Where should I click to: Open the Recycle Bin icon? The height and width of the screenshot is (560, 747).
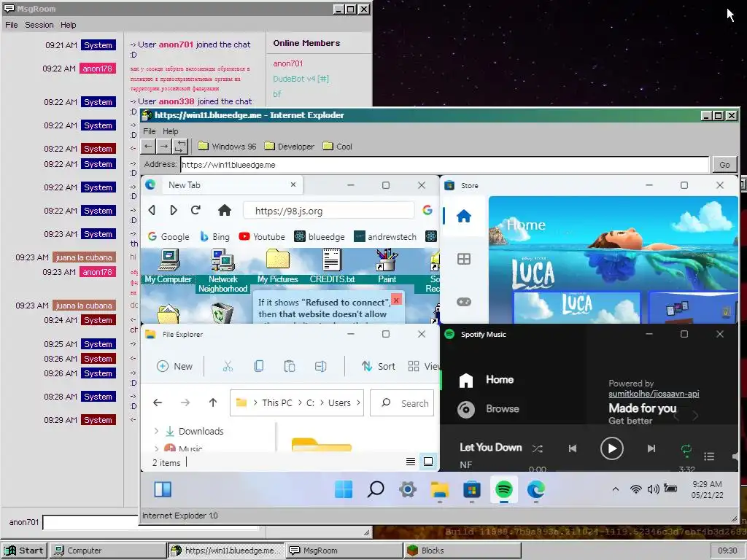click(222, 314)
